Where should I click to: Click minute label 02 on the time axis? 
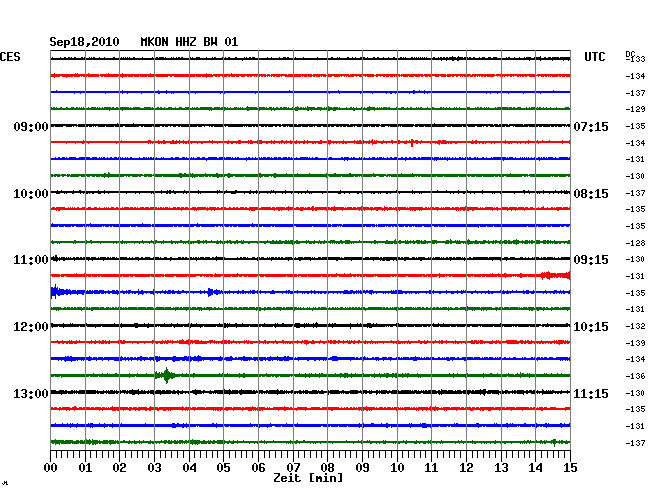tap(119, 467)
